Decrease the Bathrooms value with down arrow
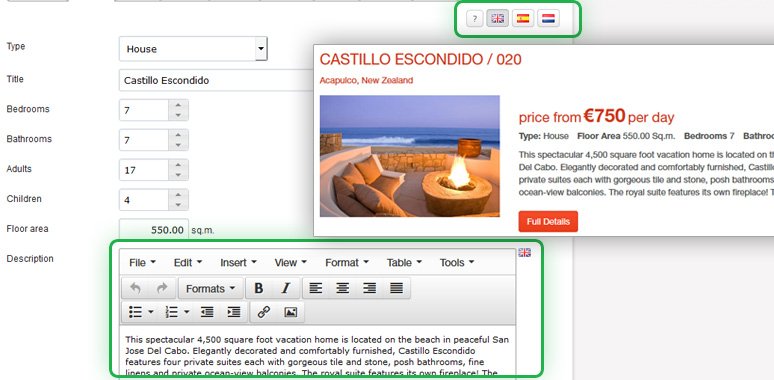Viewport: 774px width, 380px height. pos(178,145)
